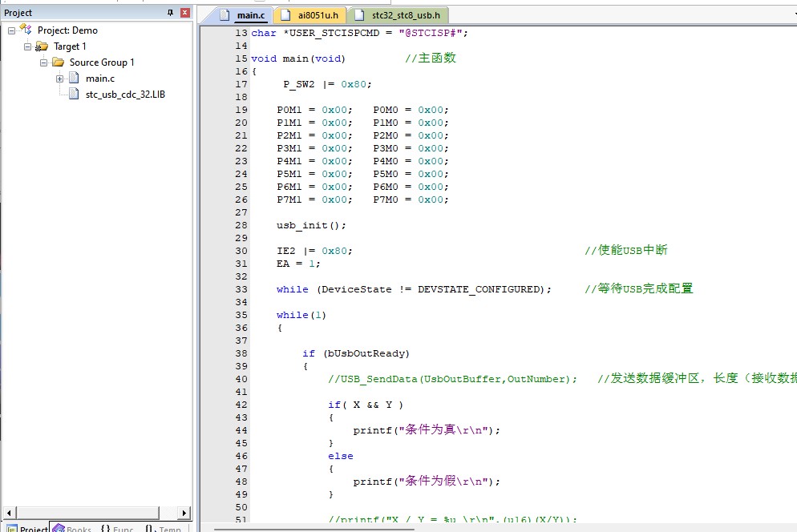Click the Project: Demo workspace icon
Image resolution: width=797 pixels, height=532 pixels.
point(26,30)
